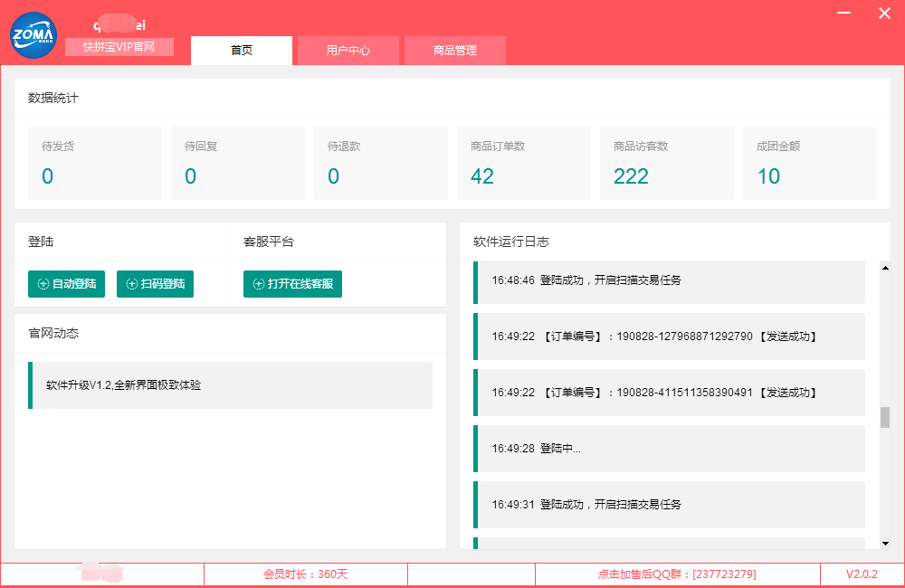Select the 待回复 statistics card
The height and width of the screenshot is (588, 905).
coord(231,163)
